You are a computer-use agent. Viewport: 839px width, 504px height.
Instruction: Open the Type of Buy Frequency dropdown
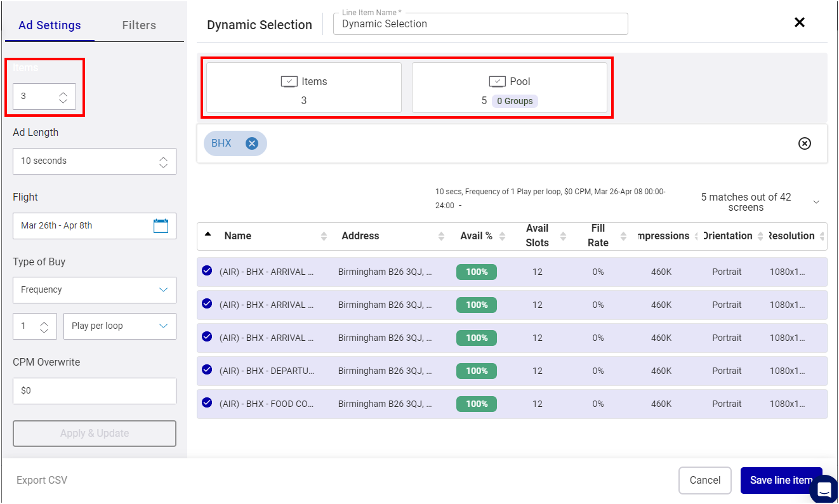(95, 290)
